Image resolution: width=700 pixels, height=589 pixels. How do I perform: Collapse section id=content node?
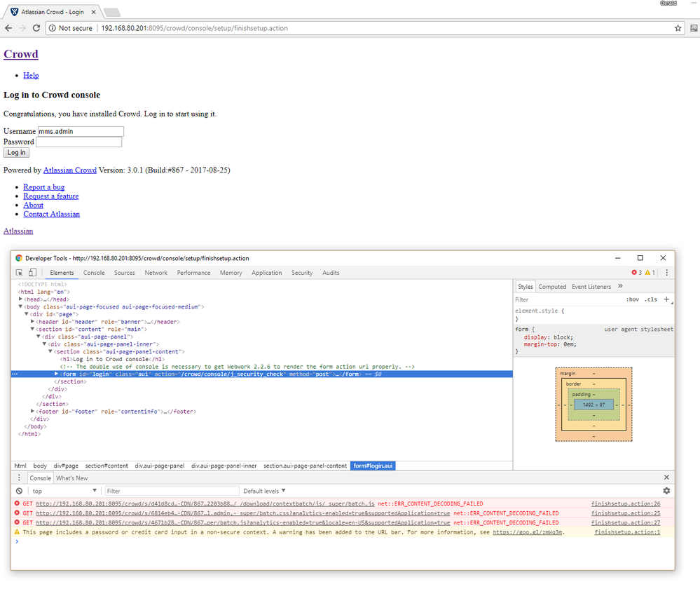[x=32, y=329]
